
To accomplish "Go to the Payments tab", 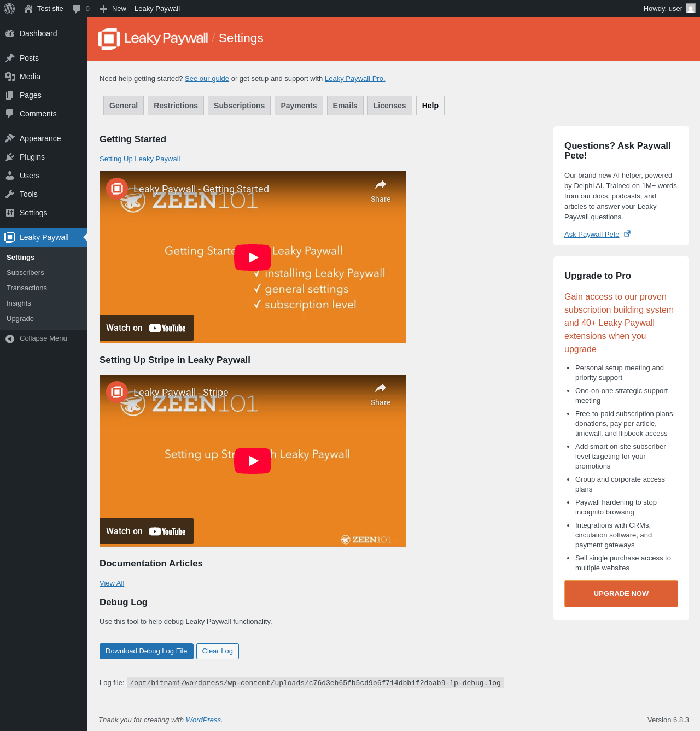I will 299,106.
